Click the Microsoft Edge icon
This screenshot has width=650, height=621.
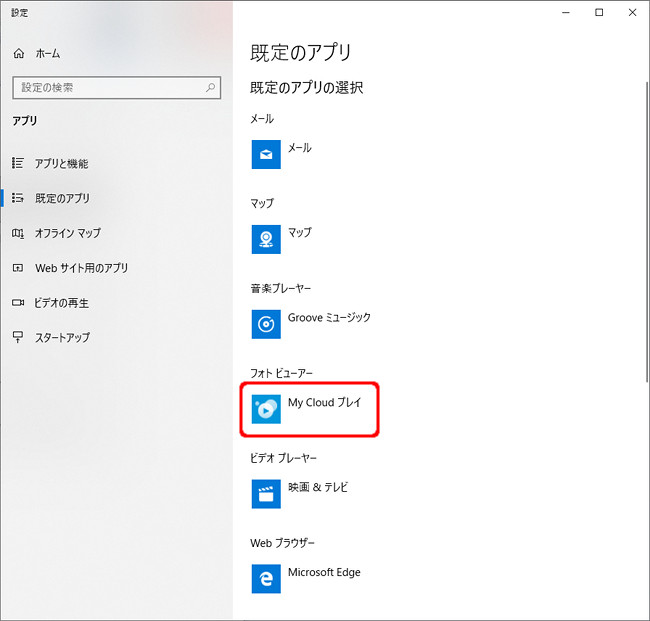pyautogui.click(x=266, y=578)
